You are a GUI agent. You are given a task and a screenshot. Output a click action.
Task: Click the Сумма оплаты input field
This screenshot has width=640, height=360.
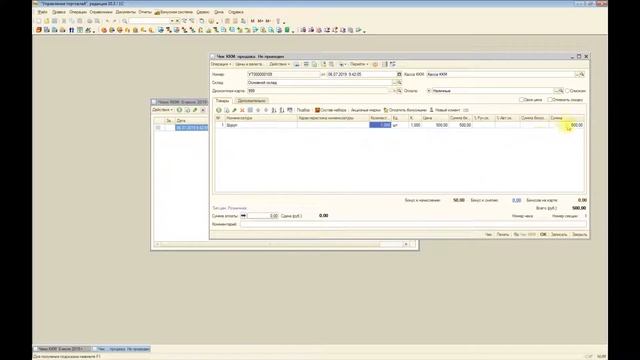coord(263,216)
